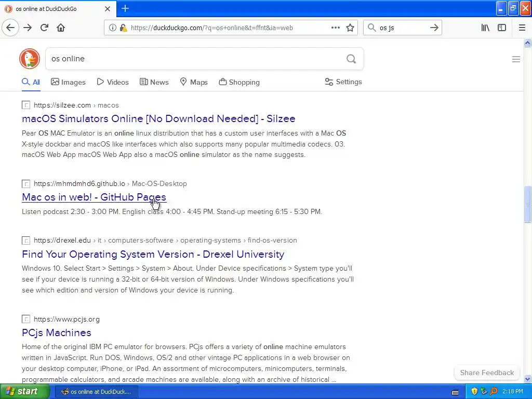Click the https://www.pcjs.org URL text
Viewport: 532px width, 399px height.
67,320
